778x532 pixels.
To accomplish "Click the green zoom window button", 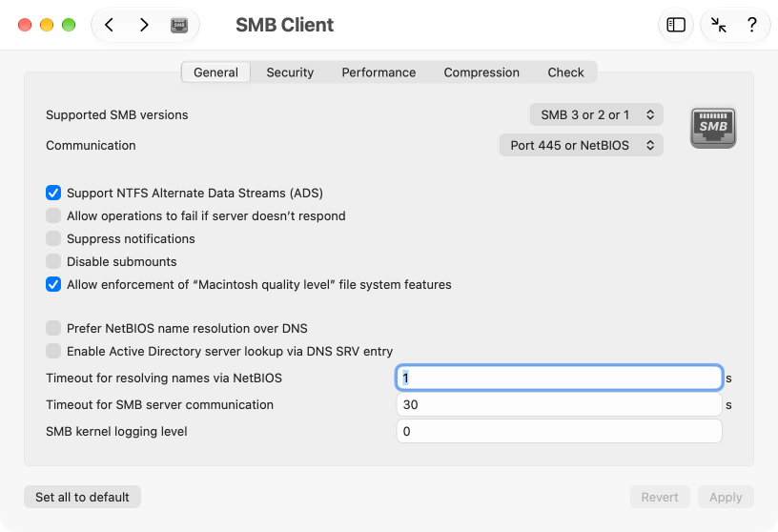I will [69, 25].
